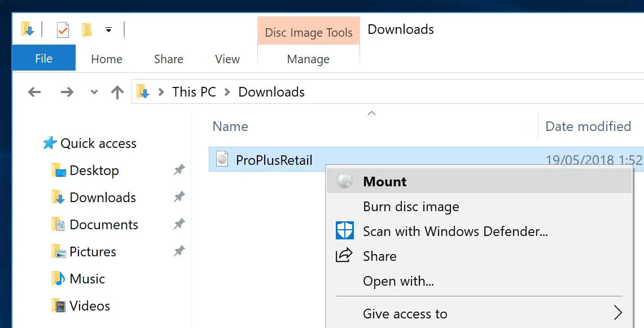Open the File tab
Image resolution: width=644 pixels, height=328 pixels.
pyautogui.click(x=43, y=59)
